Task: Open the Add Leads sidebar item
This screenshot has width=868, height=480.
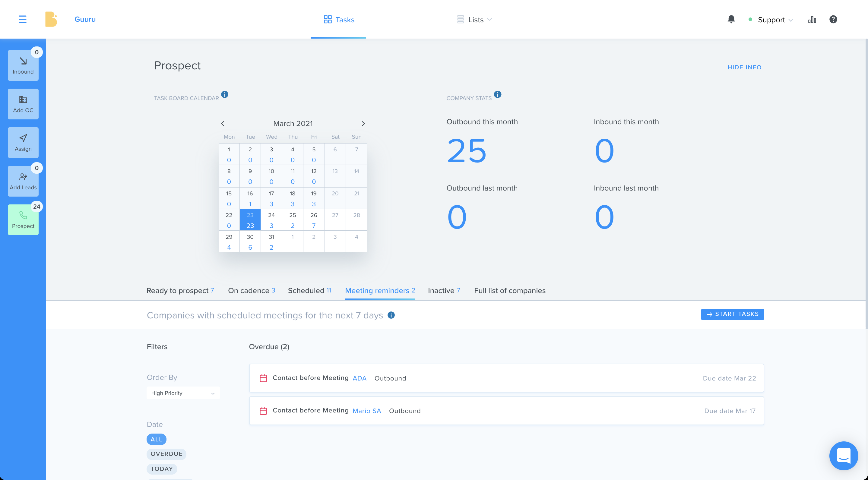Action: pos(23,181)
